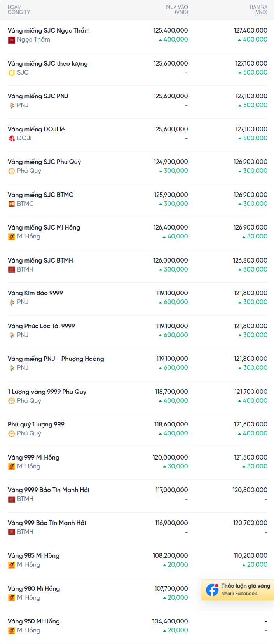The image size is (274, 644).
Task: Click Mi Hồng logo under Vàng 985 Mi Hồng
Action: (12, 565)
